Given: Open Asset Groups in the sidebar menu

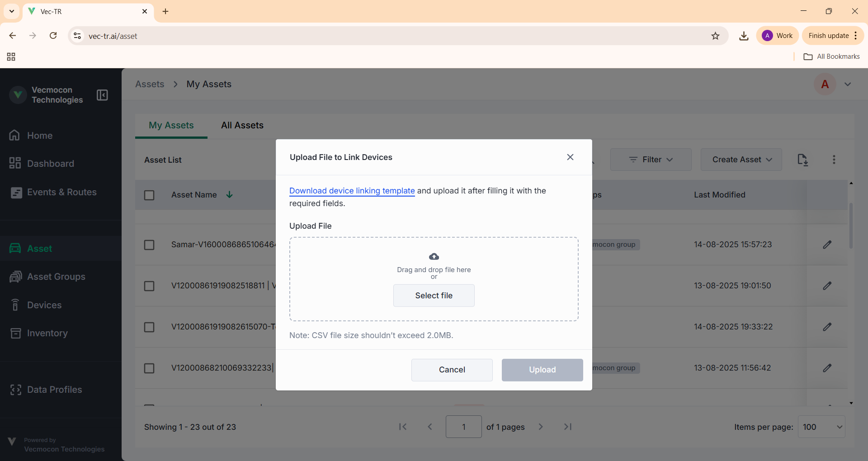Looking at the screenshot, I should point(56,277).
